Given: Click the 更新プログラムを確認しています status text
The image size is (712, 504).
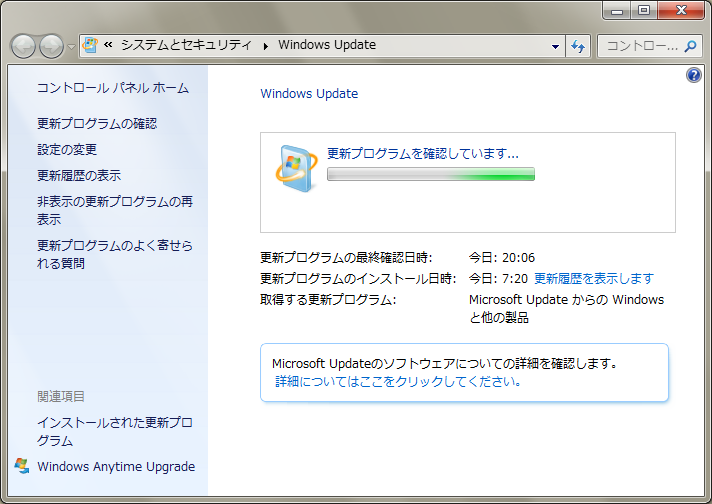Looking at the screenshot, I should tap(423, 153).
